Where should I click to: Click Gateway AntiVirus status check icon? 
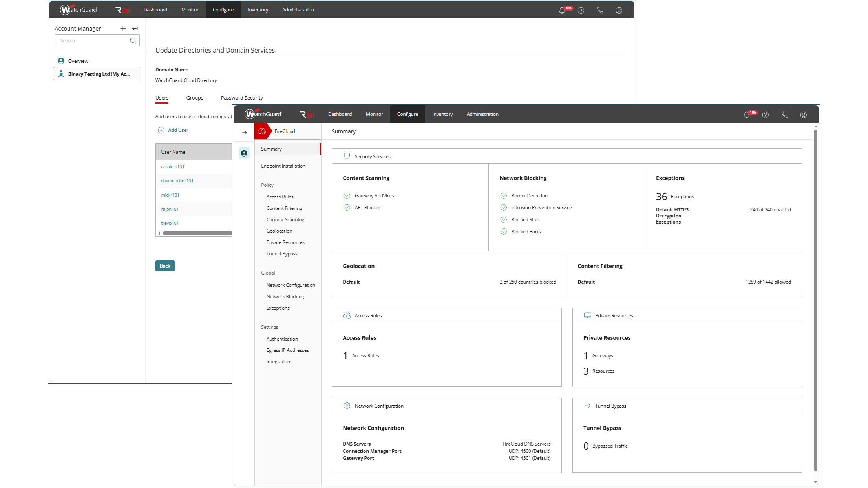347,196
